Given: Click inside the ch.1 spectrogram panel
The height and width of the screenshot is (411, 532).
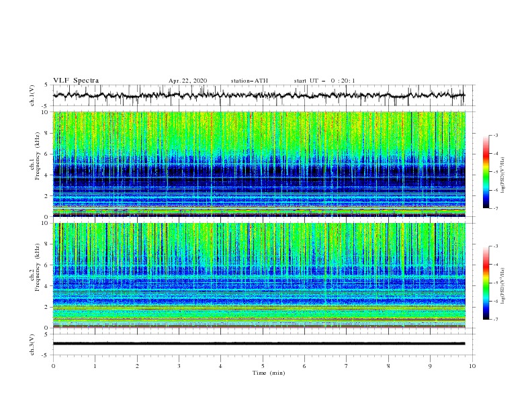Looking at the screenshot, I should 259,164.
